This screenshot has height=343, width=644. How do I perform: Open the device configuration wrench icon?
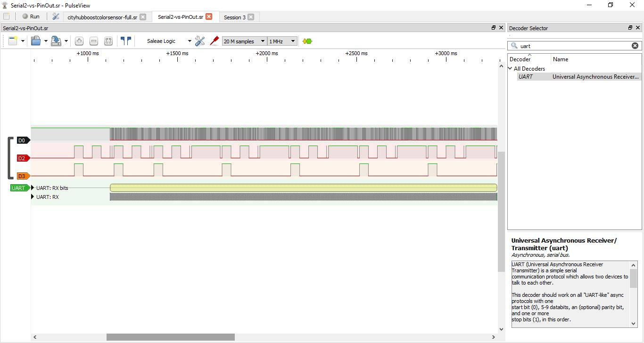pyautogui.click(x=200, y=41)
